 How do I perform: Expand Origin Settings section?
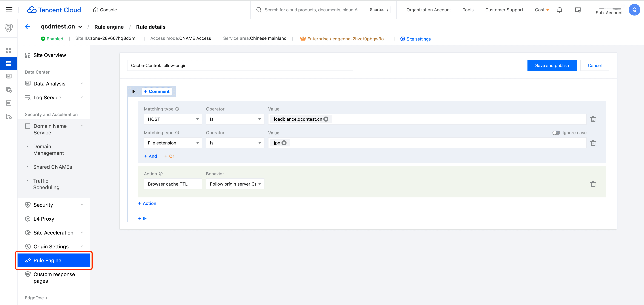[x=54, y=247]
